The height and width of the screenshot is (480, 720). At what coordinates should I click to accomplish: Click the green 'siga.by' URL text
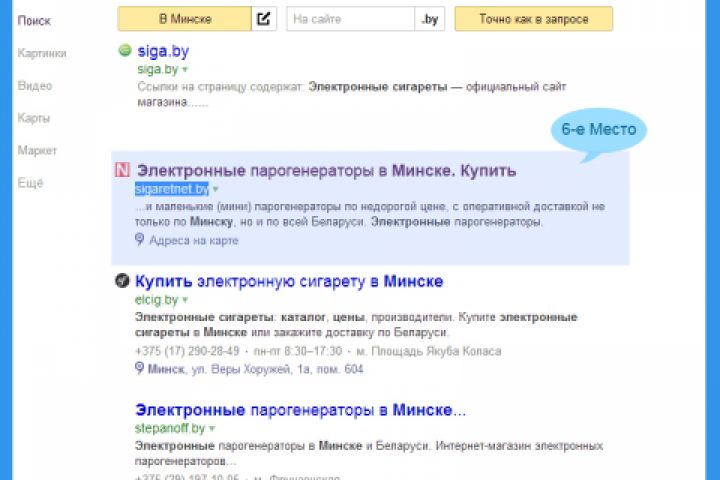pos(158,69)
